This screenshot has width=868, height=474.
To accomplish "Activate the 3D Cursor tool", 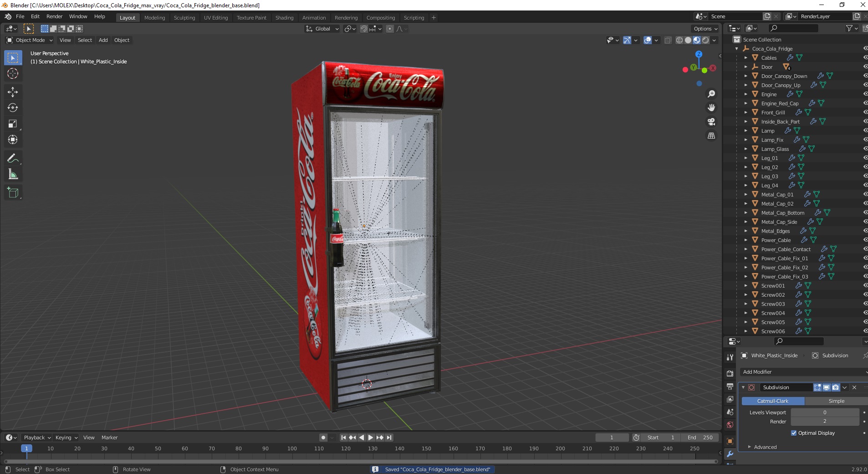I will [13, 73].
